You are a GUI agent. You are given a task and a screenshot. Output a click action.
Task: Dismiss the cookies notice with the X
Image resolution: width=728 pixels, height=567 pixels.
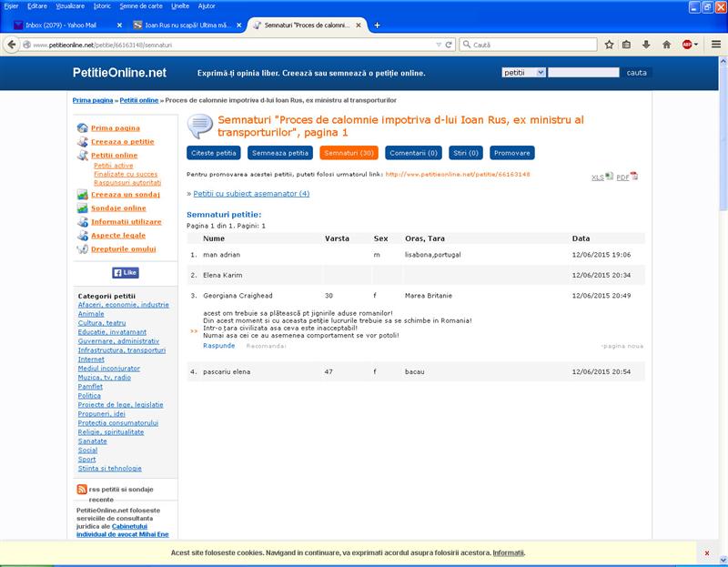pyautogui.click(x=707, y=553)
